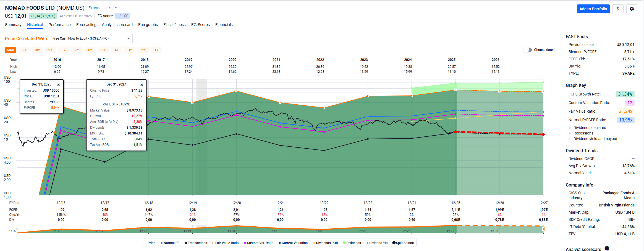Click the Split Spinoff legend icon

pyautogui.click(x=394, y=243)
